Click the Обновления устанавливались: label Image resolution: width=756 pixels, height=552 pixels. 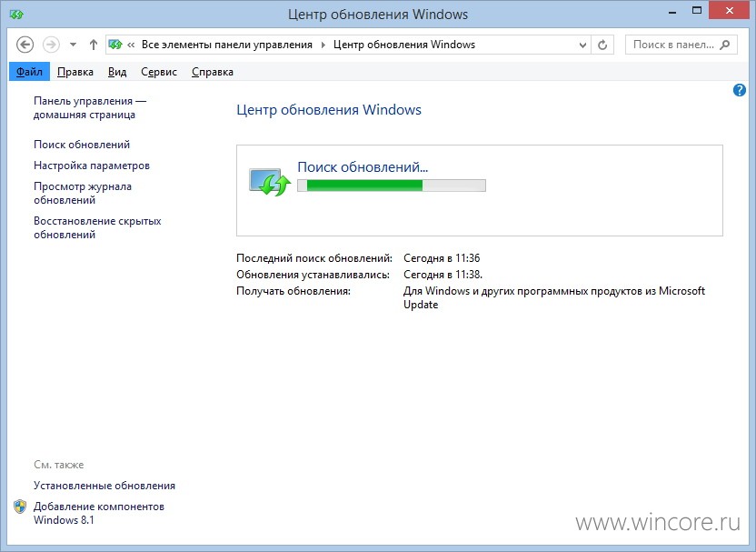point(313,275)
